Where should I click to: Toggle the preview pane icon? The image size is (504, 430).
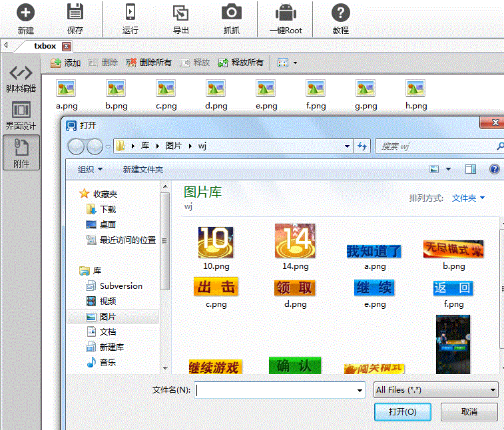[471, 169]
